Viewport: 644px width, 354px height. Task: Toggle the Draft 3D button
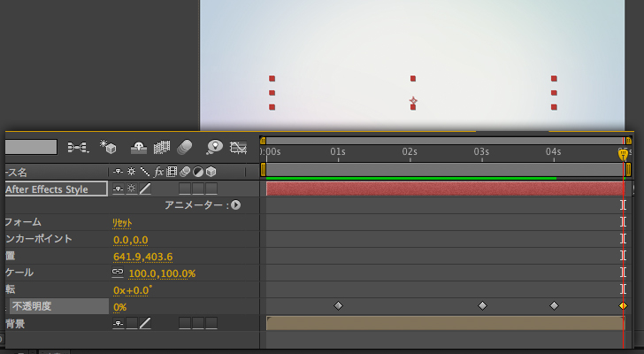[x=109, y=147]
